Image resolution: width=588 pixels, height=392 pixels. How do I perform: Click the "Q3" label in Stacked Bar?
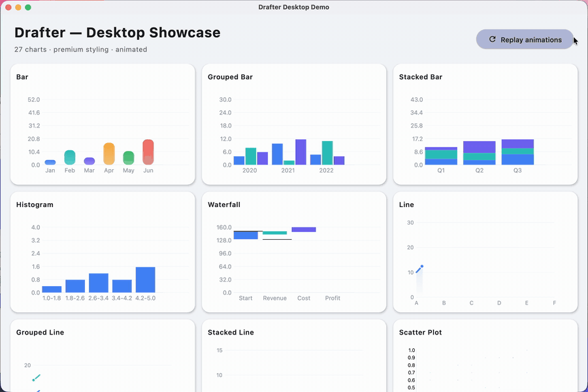pos(517,171)
